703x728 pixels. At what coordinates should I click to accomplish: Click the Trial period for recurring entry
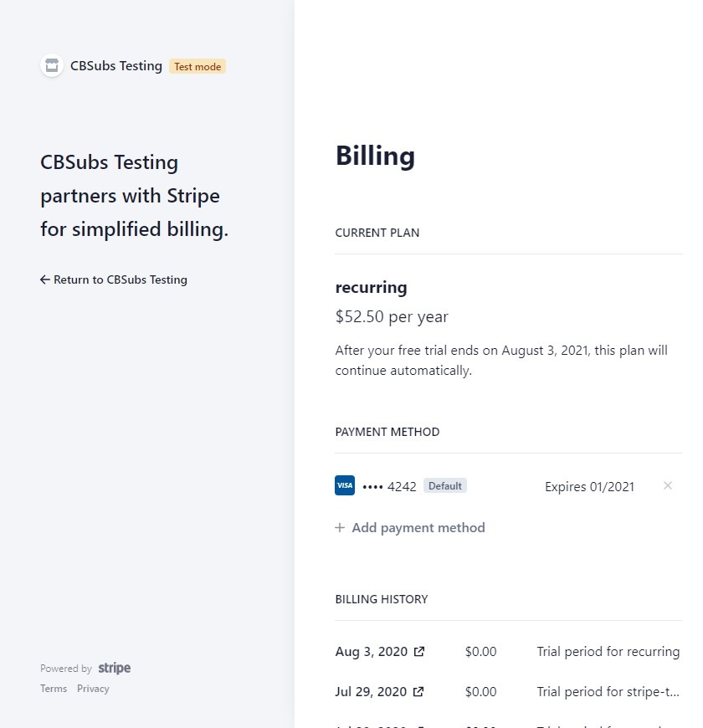[608, 651]
